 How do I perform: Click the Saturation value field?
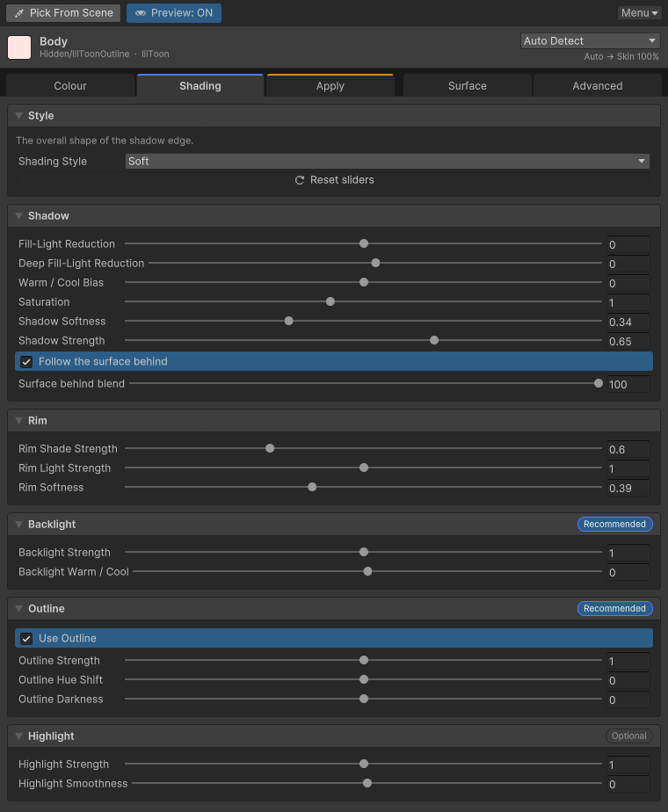[628, 302]
